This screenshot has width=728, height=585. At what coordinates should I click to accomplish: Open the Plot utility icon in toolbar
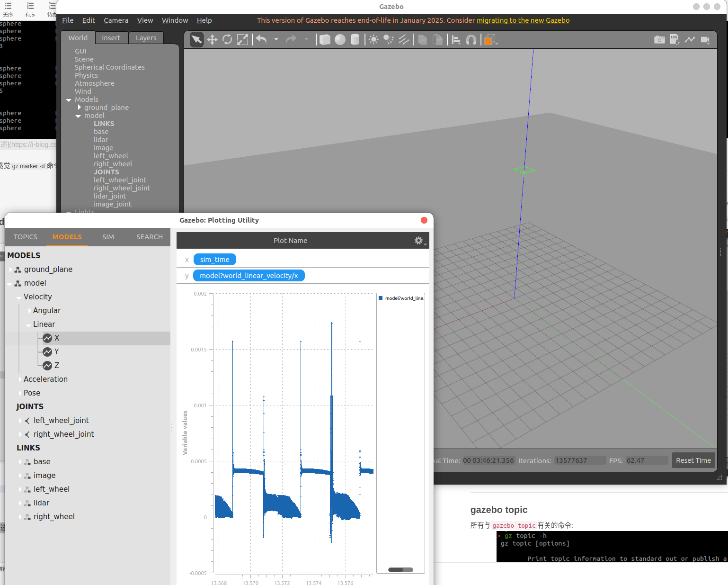[x=690, y=40]
